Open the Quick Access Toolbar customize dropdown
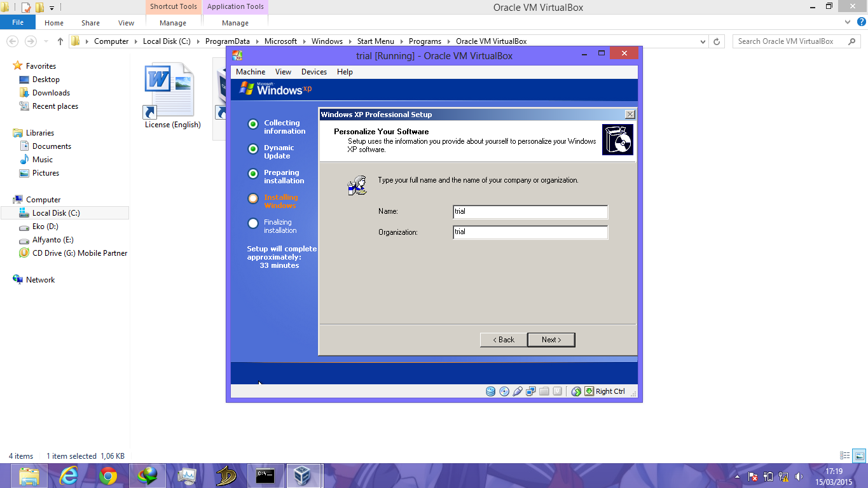The image size is (868, 488). coord(52,8)
